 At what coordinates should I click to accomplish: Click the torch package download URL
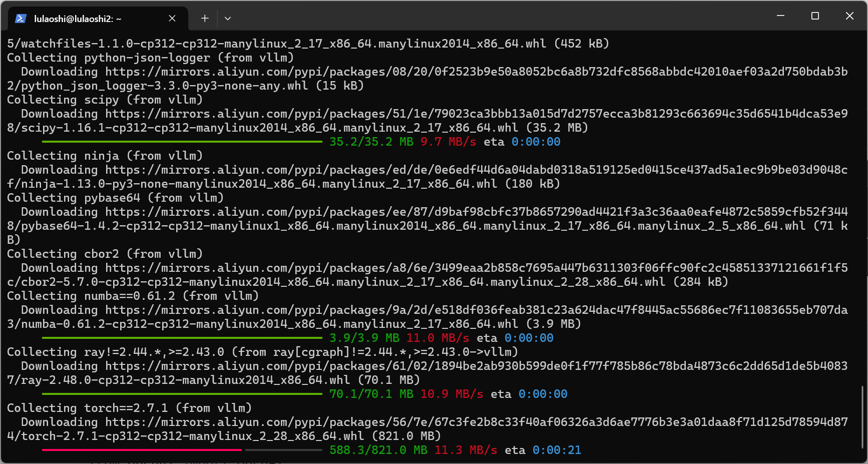(x=477, y=422)
